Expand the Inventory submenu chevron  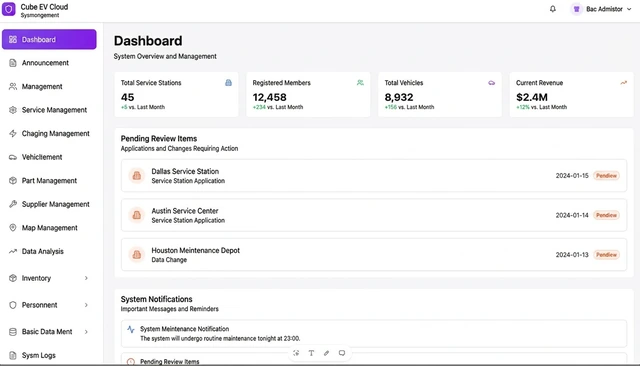86,278
